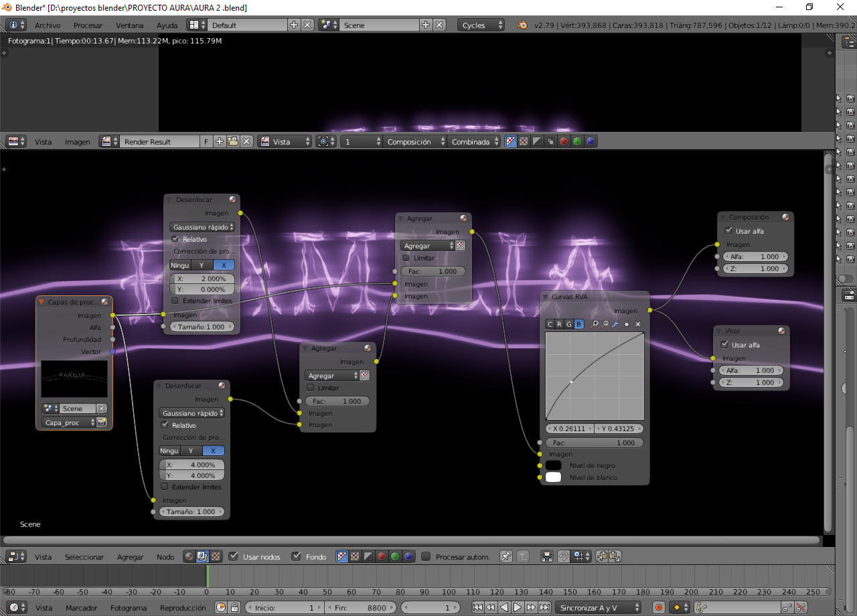Screen dimensions: 857x616
Task: Open the Procesar menu in top bar
Action: click(x=88, y=25)
